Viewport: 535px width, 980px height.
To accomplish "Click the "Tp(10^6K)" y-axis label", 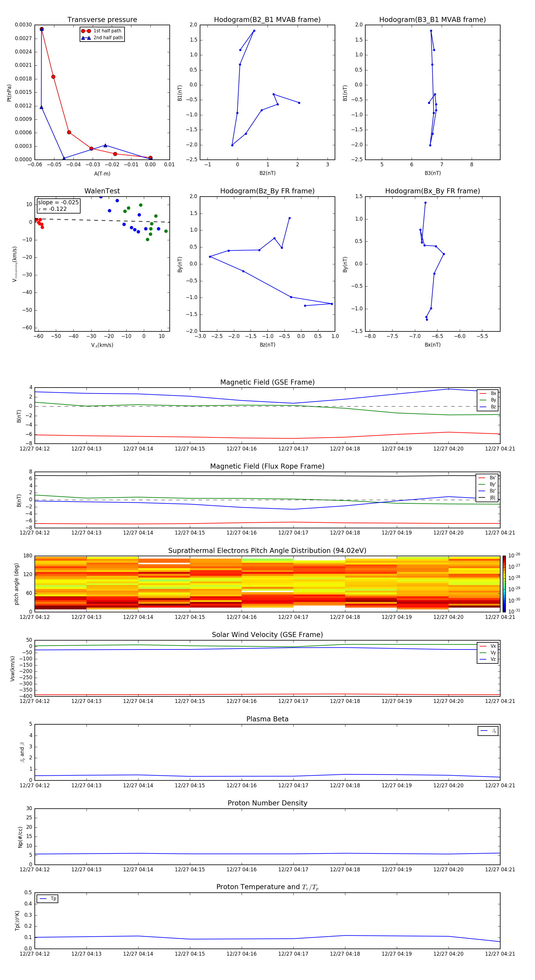I will click(x=17, y=921).
